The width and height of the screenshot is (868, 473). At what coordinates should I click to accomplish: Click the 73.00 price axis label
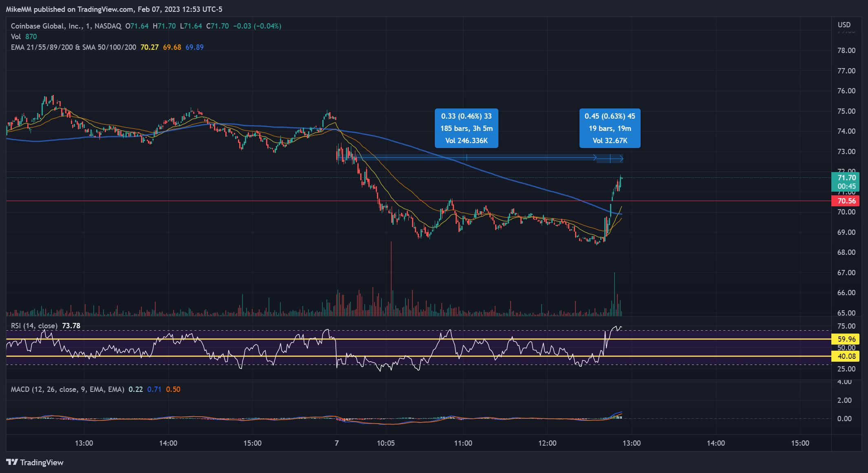point(846,152)
